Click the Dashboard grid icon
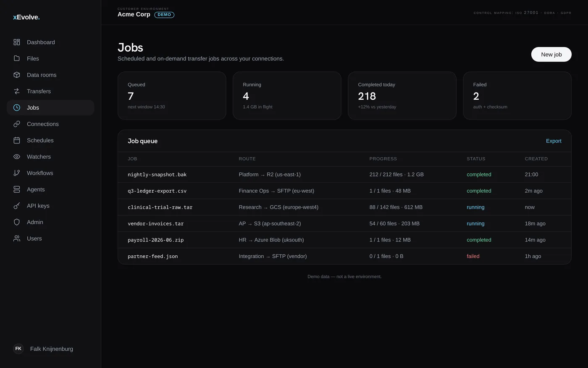The image size is (588, 368). 17,42
